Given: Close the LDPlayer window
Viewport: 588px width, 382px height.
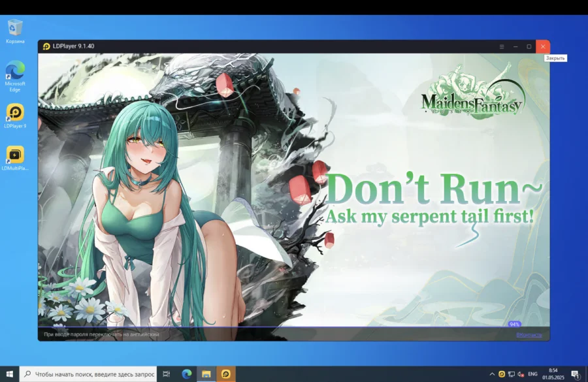Looking at the screenshot, I should click(543, 46).
